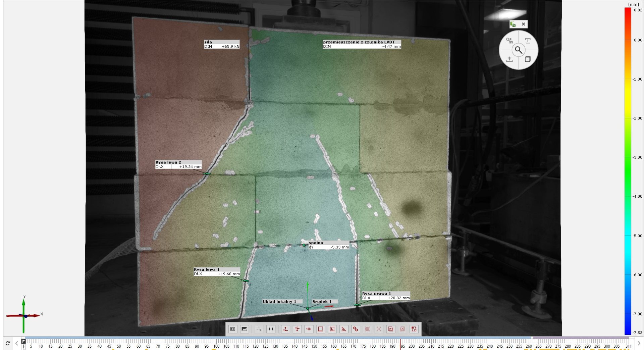This screenshot has width=644, height=350.
Task: Click the 'spoina' dY measurement label
Action: 329,245
